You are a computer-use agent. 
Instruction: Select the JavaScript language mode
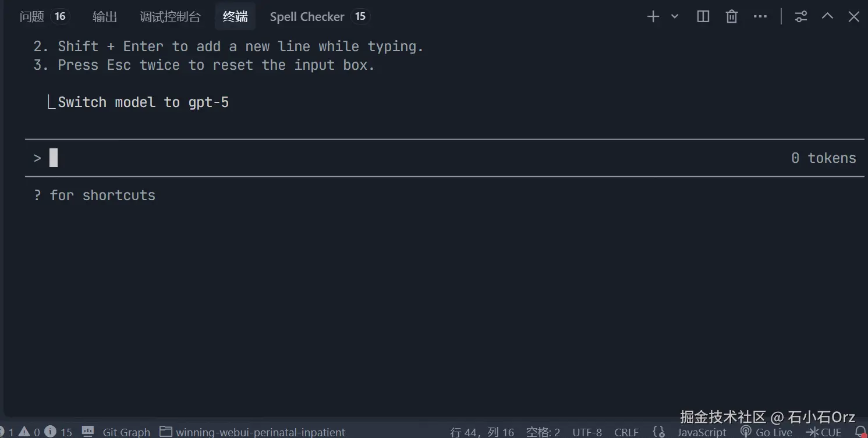(702, 432)
